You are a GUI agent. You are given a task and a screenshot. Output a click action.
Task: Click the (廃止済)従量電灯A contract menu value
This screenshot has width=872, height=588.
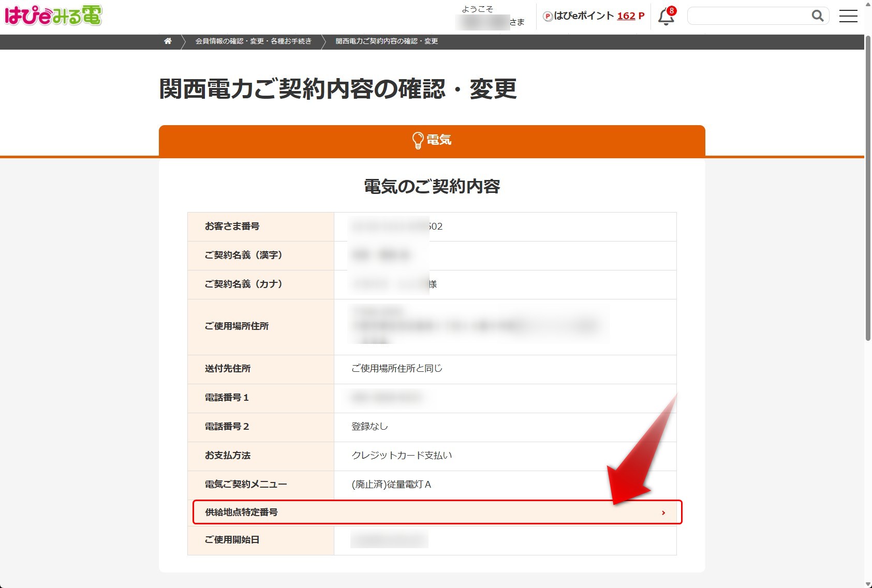coord(391,485)
